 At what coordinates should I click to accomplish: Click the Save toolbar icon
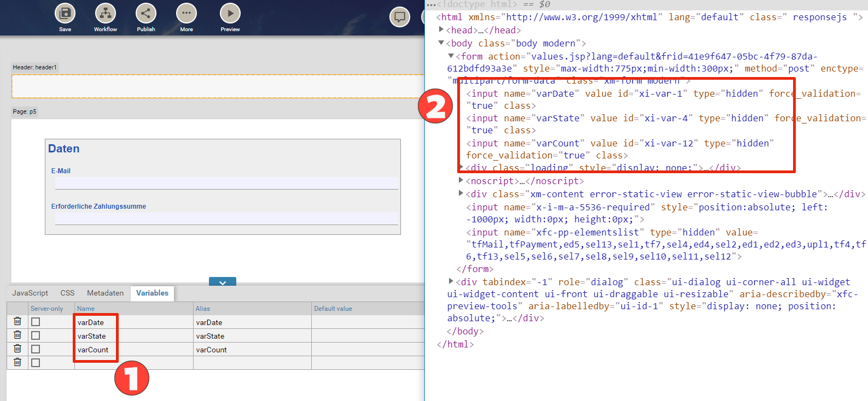(x=65, y=13)
